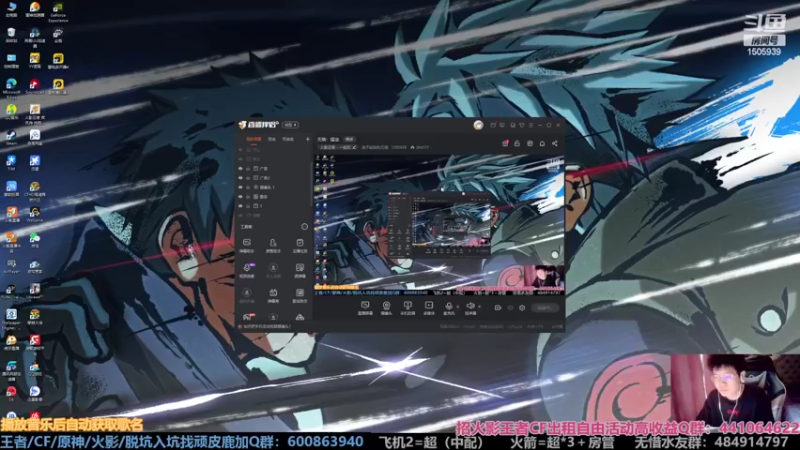
Task: Select the active orange scene tab
Action: pos(254,139)
